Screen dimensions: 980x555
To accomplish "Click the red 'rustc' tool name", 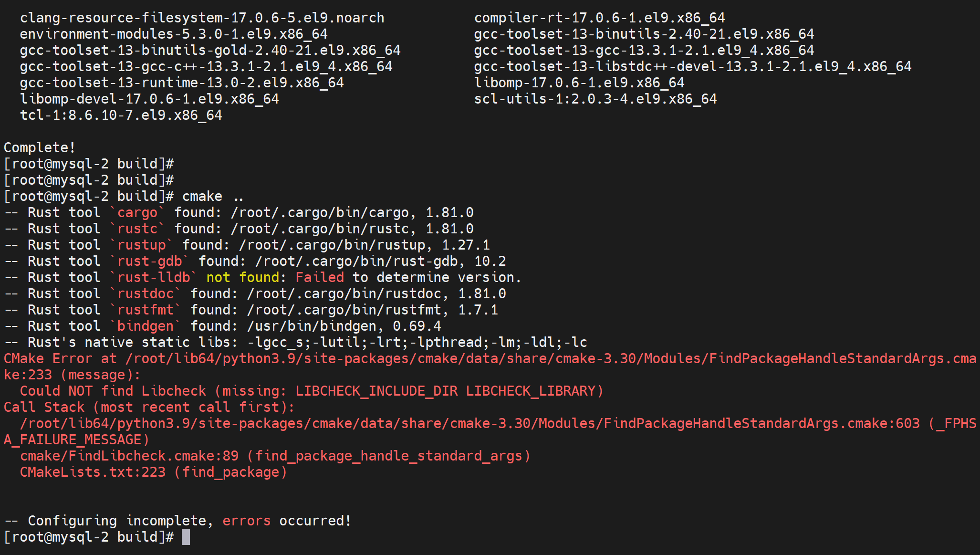I will [x=137, y=229].
